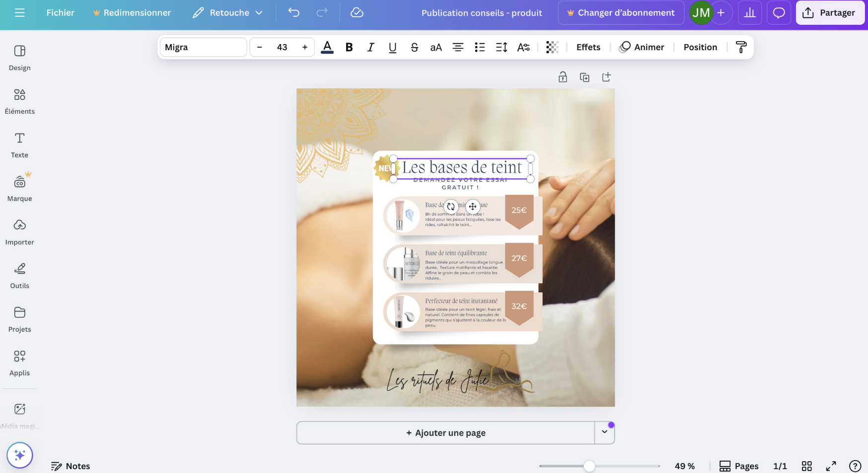
Task: Click the font size field showing 43
Action: (x=282, y=47)
